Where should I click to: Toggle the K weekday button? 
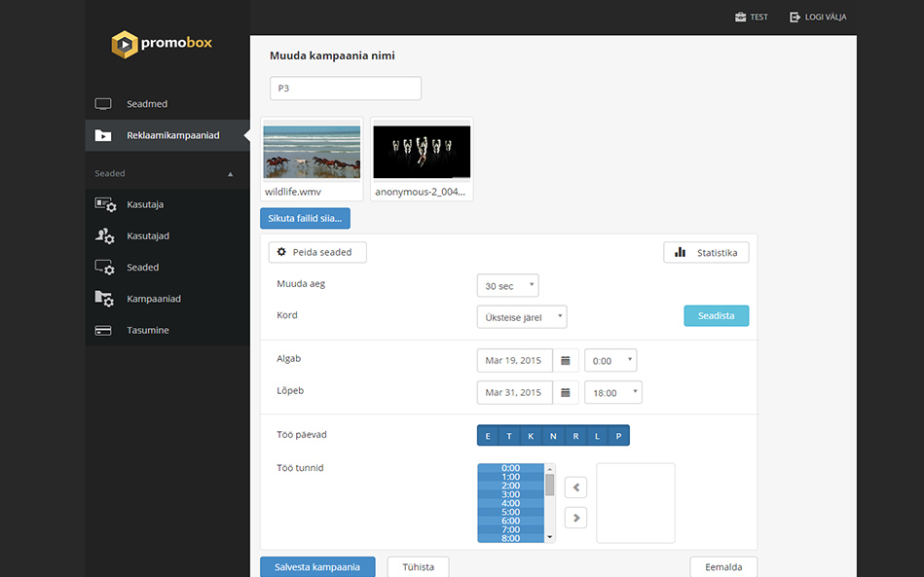[x=532, y=436]
